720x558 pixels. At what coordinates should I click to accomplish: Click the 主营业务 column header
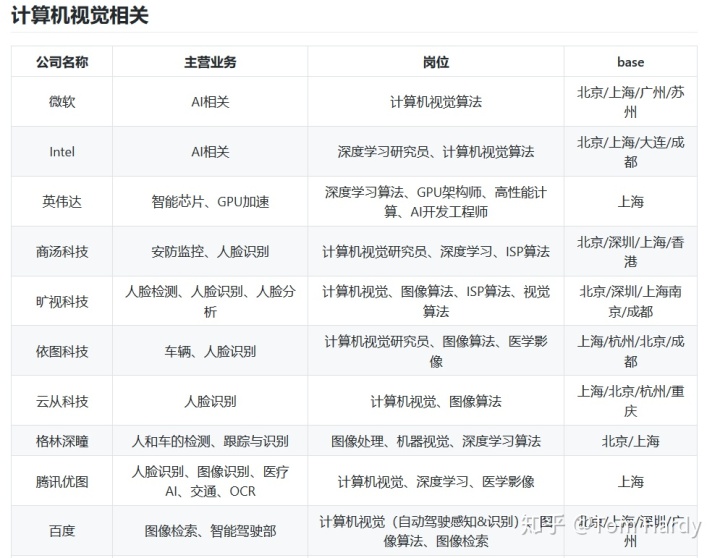coord(210,62)
